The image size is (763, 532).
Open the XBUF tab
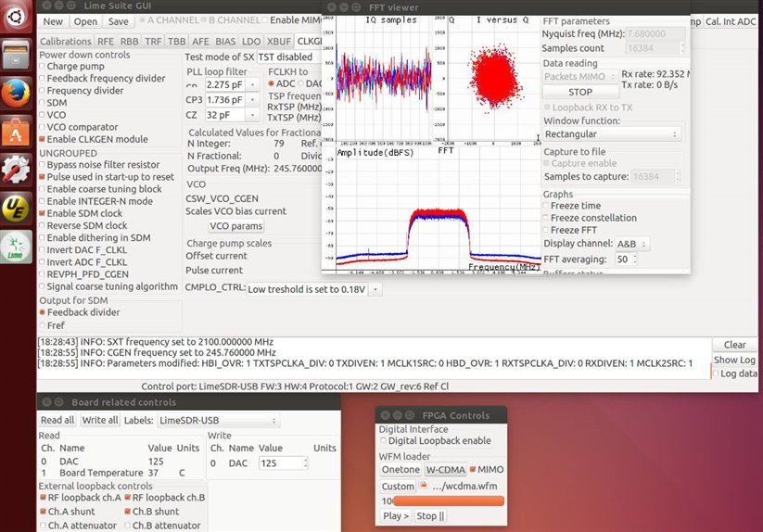279,42
